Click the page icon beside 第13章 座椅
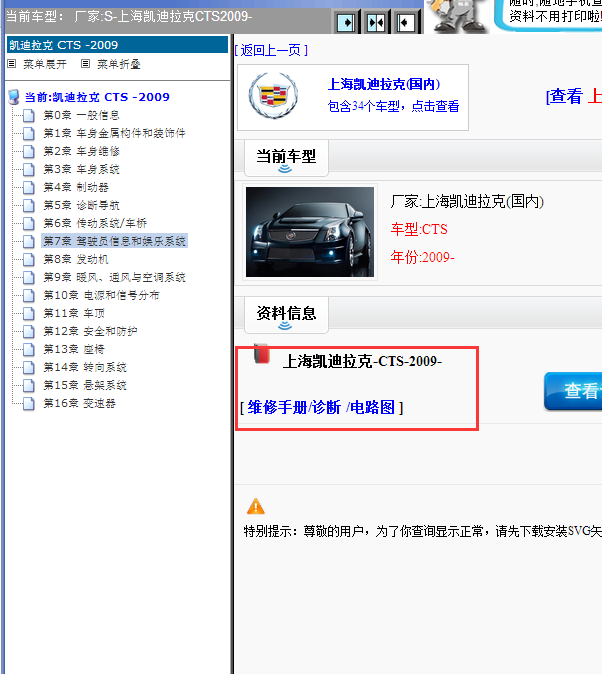Viewport: 602px width, 674px height. (x=29, y=350)
